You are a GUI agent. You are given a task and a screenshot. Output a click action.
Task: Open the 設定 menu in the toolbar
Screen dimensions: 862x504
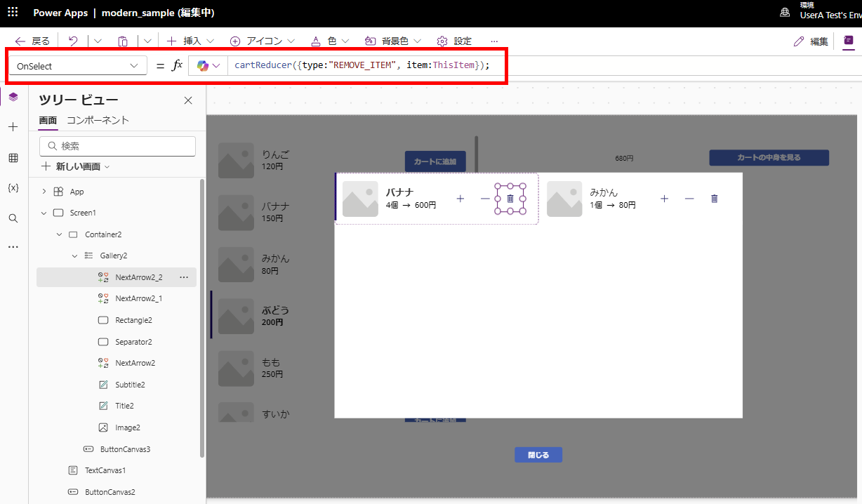[x=453, y=41]
